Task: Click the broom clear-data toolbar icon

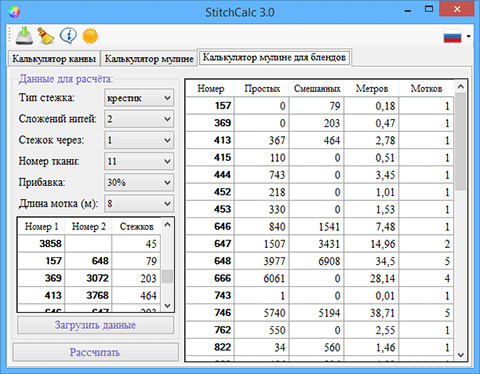Action: (46, 36)
